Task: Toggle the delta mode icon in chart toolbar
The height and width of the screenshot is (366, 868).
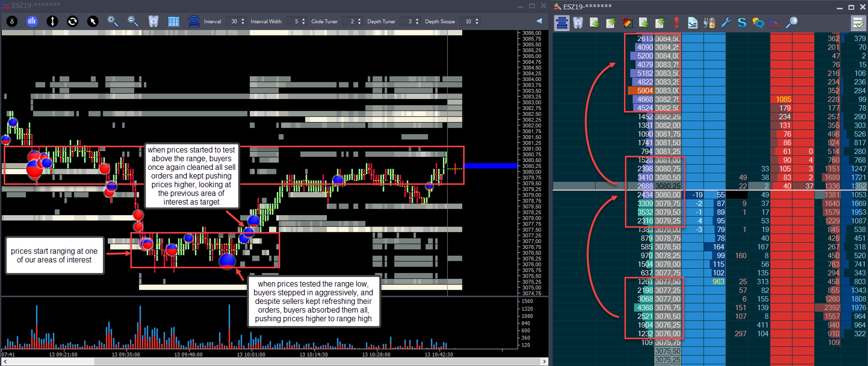Action: point(12,22)
